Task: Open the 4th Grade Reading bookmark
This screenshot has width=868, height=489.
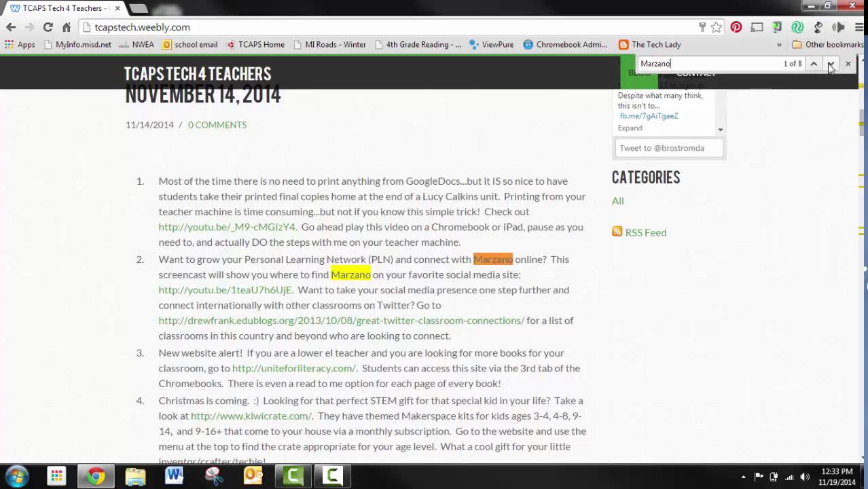Action: [417, 45]
